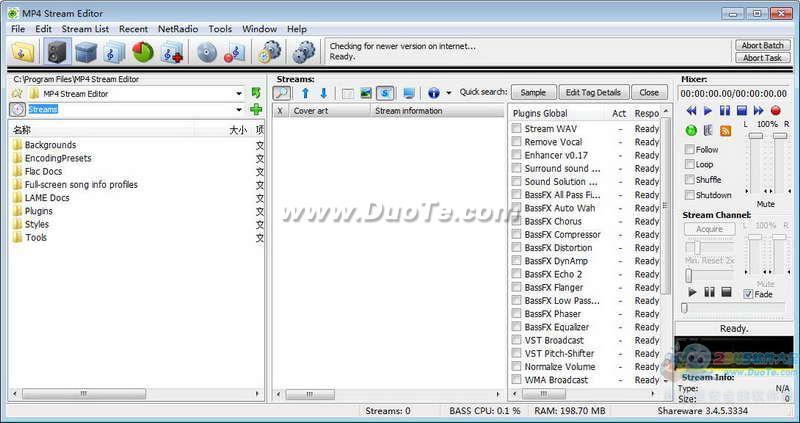Toggle the blue S icon in Streams toolbar

(x=385, y=93)
